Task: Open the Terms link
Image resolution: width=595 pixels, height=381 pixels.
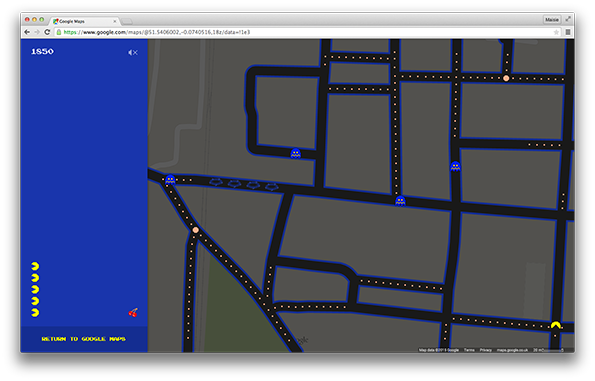Action: (469, 350)
